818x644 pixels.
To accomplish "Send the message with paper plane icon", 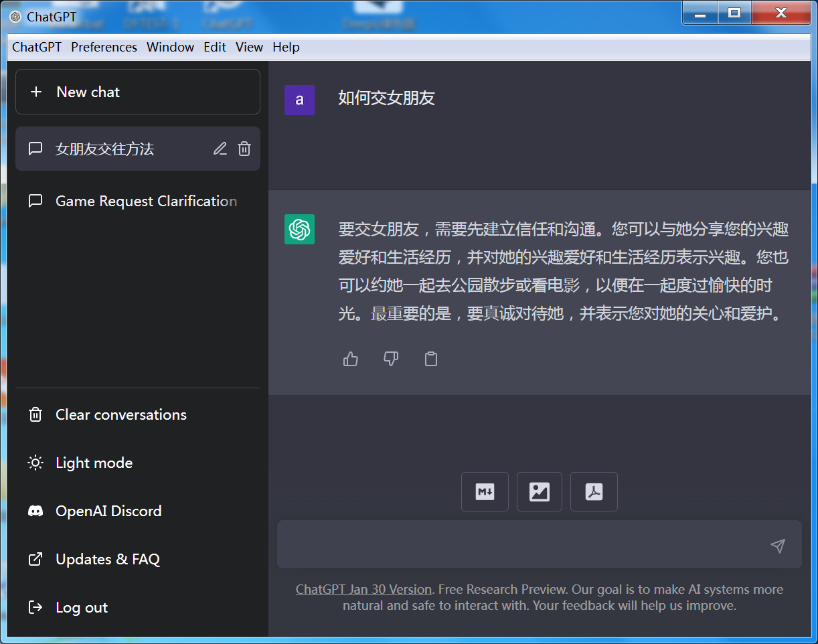I will pyautogui.click(x=777, y=546).
